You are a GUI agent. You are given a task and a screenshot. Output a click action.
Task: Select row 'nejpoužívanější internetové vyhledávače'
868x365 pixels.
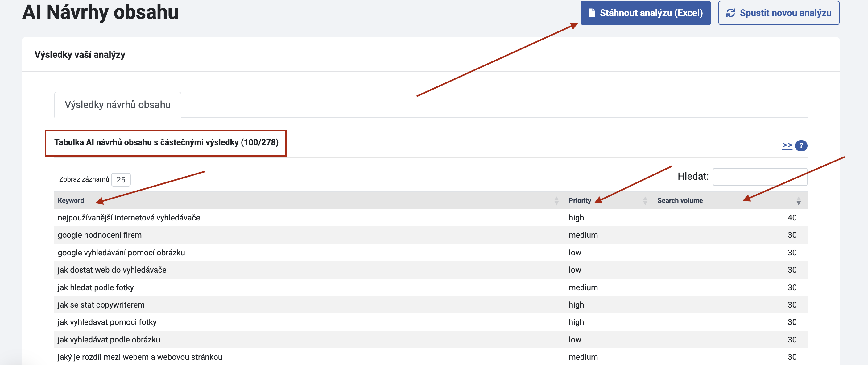click(x=129, y=218)
